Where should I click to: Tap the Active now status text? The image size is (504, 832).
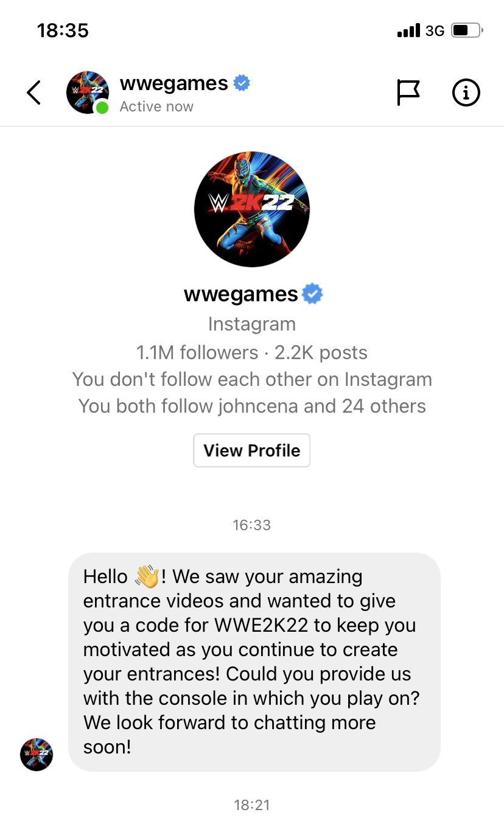[x=156, y=107]
